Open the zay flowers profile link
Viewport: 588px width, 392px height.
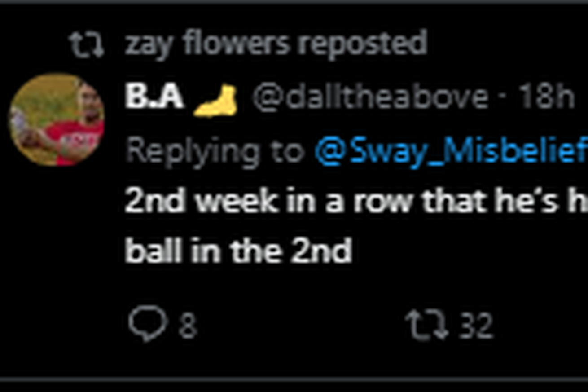(206, 44)
